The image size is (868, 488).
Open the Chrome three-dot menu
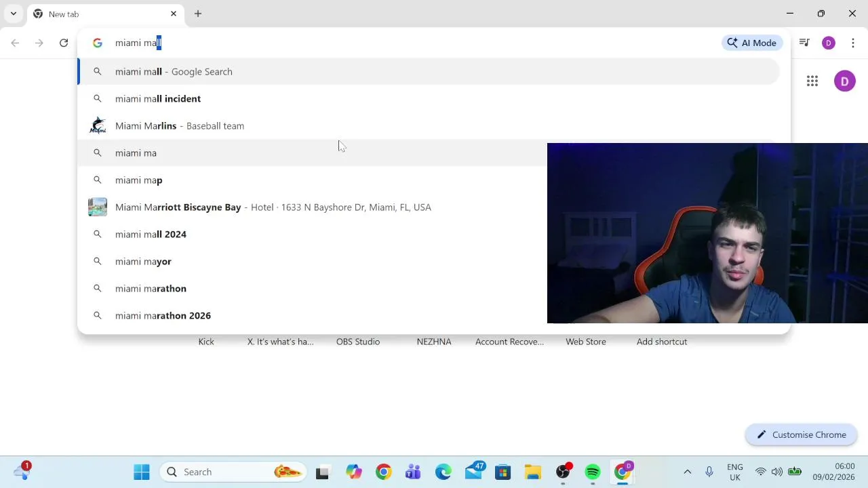(x=853, y=43)
